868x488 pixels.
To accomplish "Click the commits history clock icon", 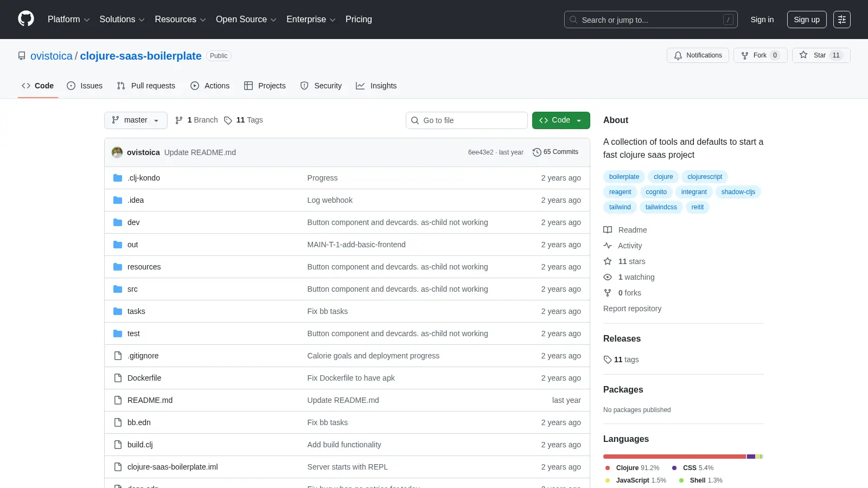I will 537,152.
